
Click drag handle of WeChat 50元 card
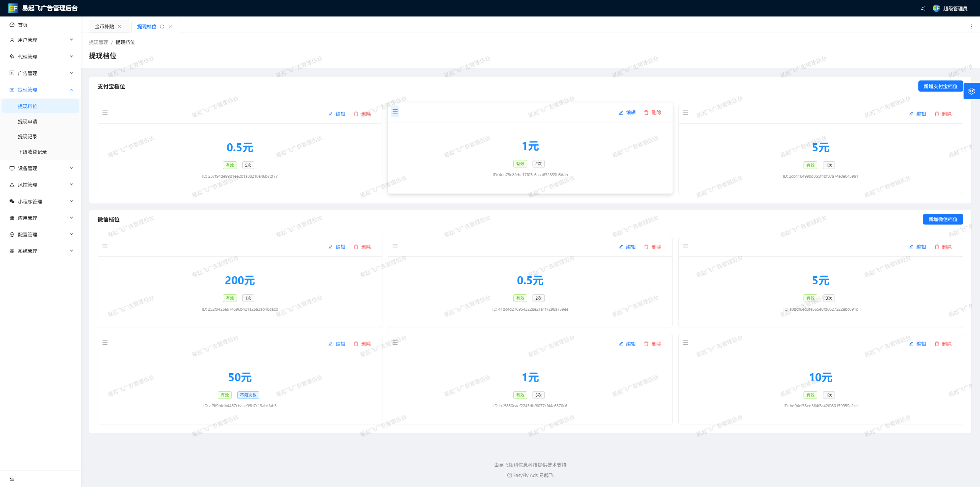[105, 343]
